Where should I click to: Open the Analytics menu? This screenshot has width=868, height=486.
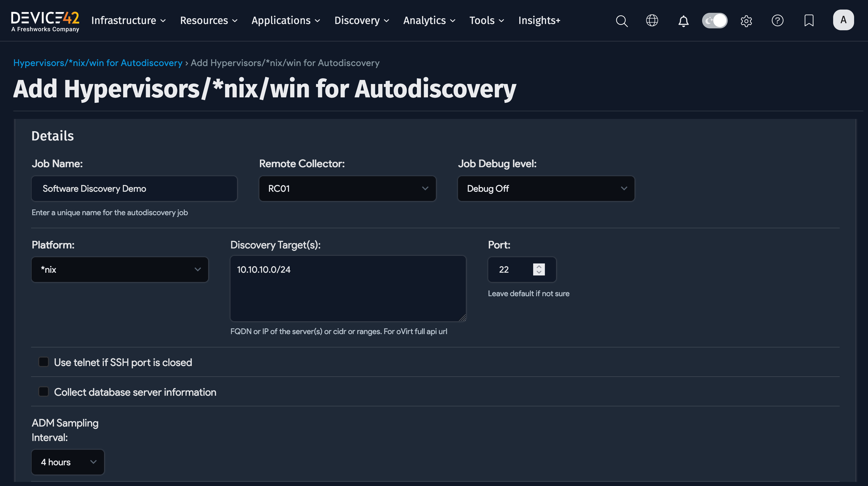(425, 20)
